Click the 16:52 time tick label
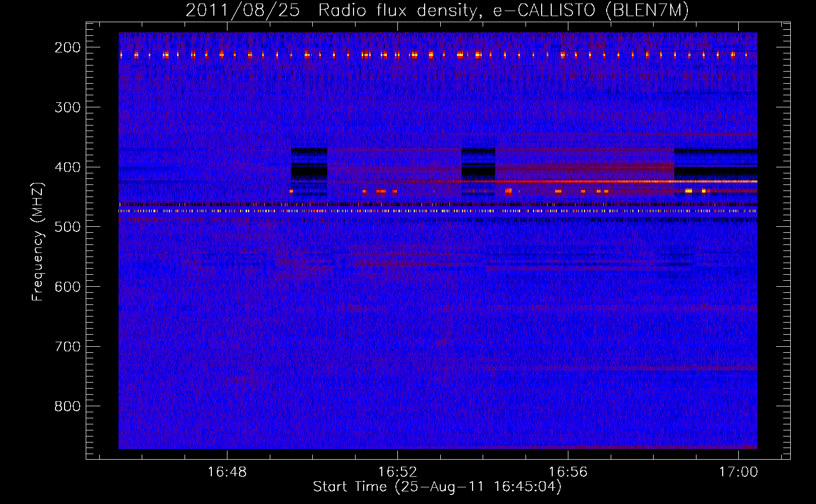 click(398, 472)
